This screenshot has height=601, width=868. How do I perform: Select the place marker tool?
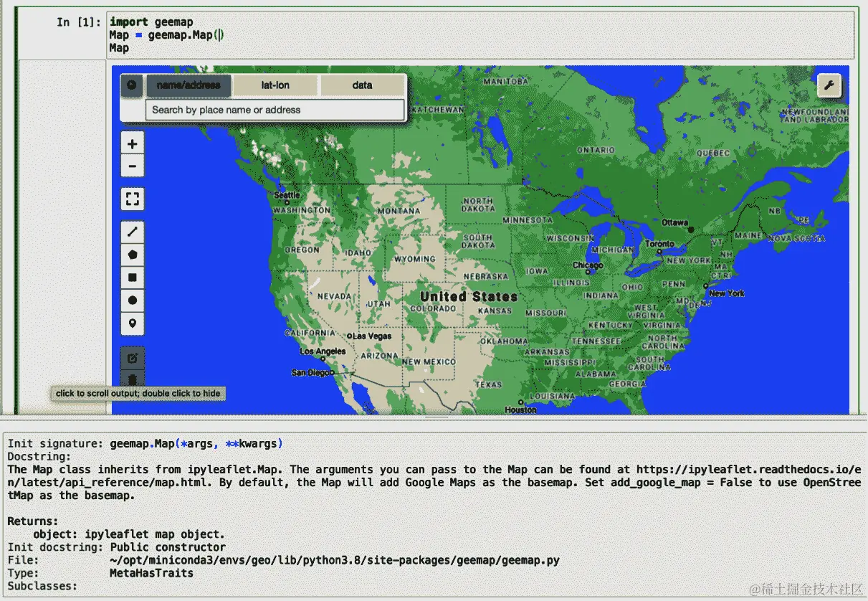[x=132, y=323]
